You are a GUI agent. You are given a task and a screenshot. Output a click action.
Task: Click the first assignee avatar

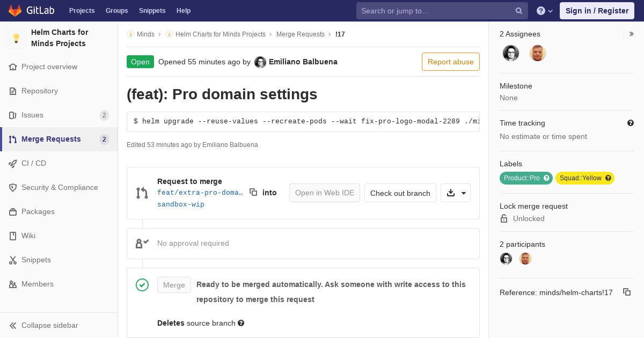511,53
